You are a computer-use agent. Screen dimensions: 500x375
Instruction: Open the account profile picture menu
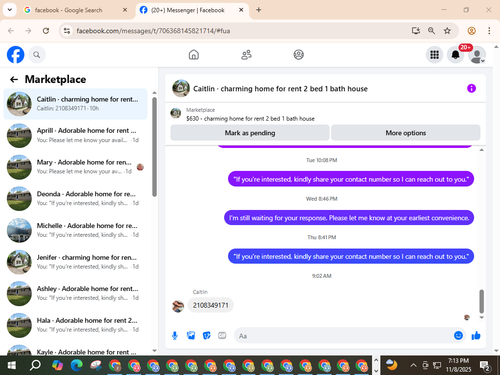click(x=477, y=55)
